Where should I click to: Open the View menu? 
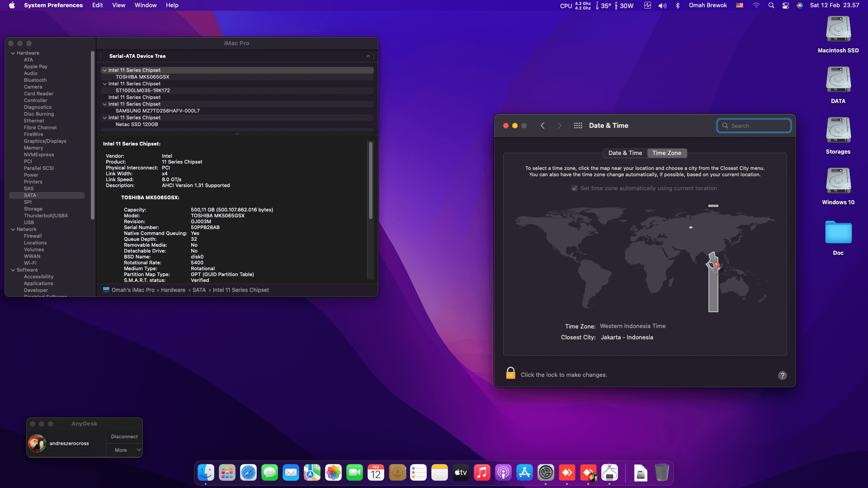pyautogui.click(x=118, y=5)
